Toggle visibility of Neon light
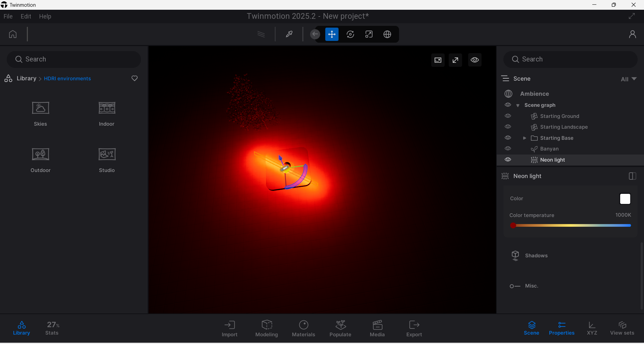This screenshot has height=344, width=644. (508, 160)
